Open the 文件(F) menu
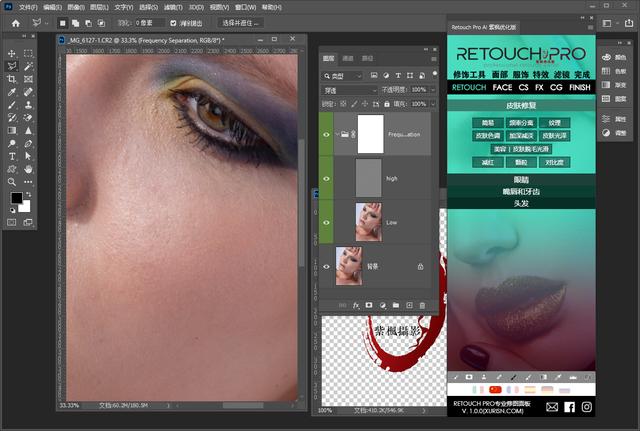640x431 pixels. [28, 7]
